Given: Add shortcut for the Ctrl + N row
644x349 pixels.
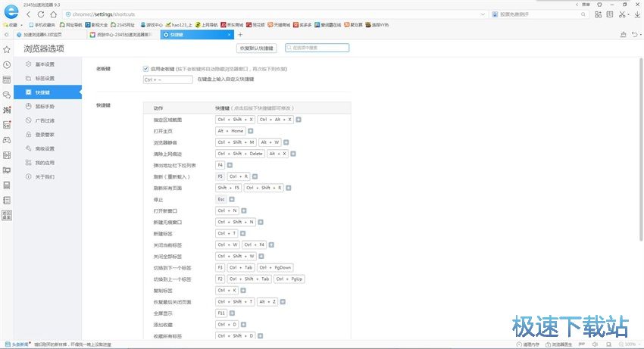Looking at the screenshot, I should point(243,210).
